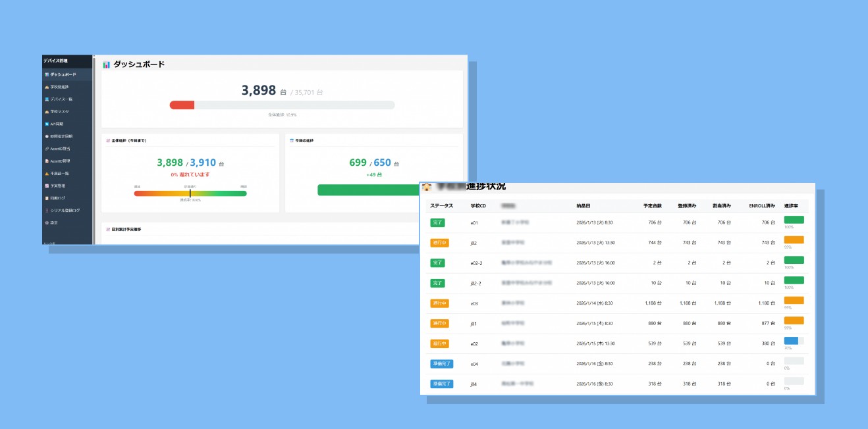
Task: Click the clock icon for 時間指定同期
Action: [47, 136]
